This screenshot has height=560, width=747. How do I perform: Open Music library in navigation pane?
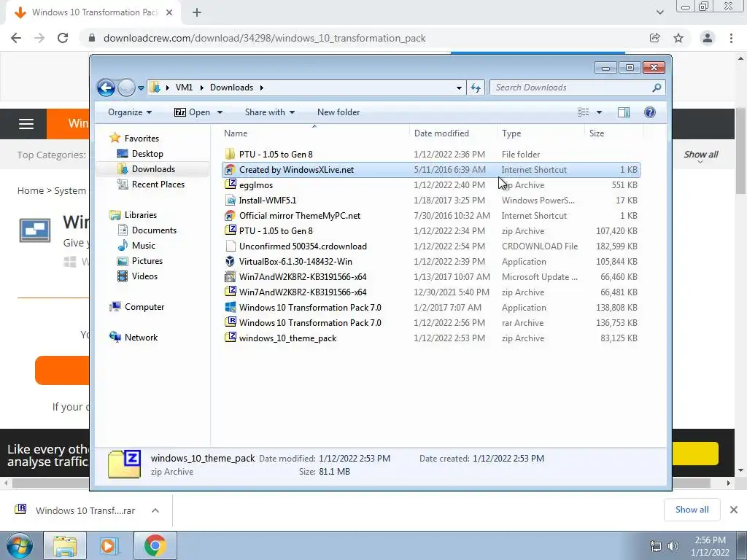[144, 245]
